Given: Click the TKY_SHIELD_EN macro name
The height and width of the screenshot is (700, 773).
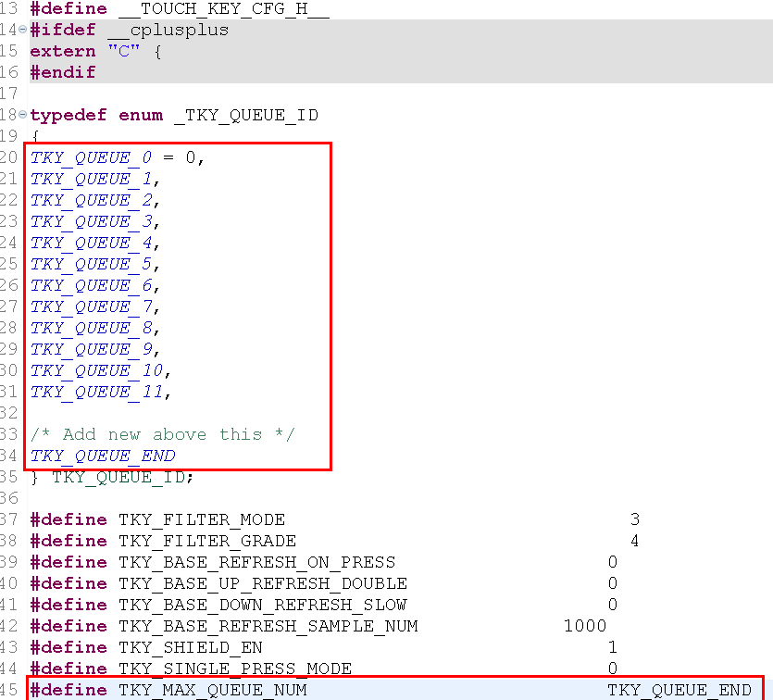Looking at the screenshot, I should pos(191,648).
